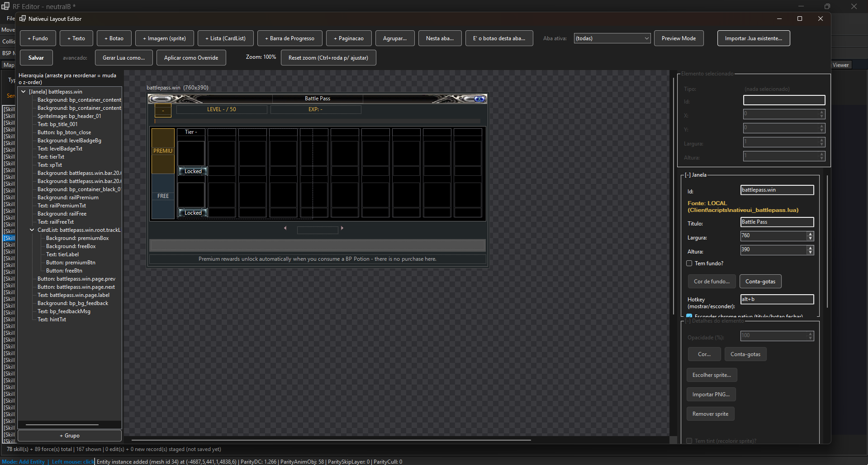
Task: Maximize the Nativeui Layout Editor window
Action: [800, 19]
